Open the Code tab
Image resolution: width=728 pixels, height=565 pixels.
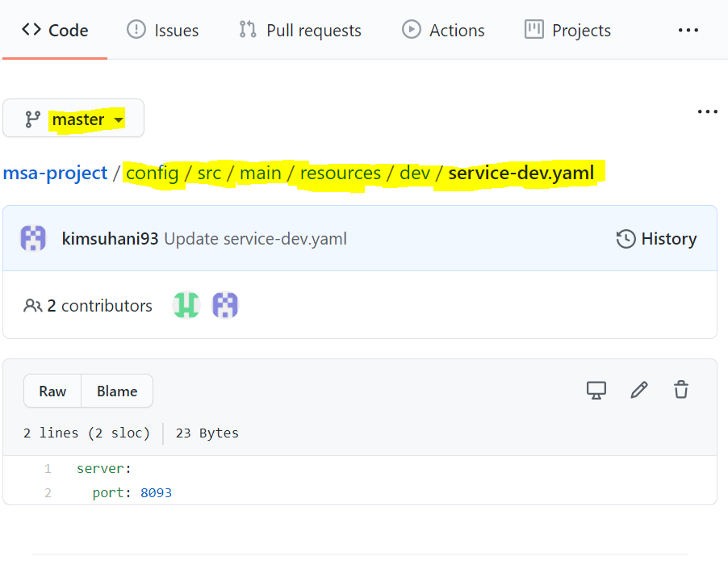[55, 30]
